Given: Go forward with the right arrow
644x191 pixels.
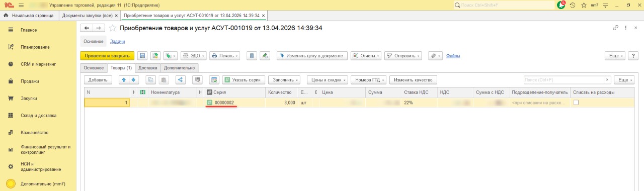Looking at the screenshot, I should pos(99,28).
